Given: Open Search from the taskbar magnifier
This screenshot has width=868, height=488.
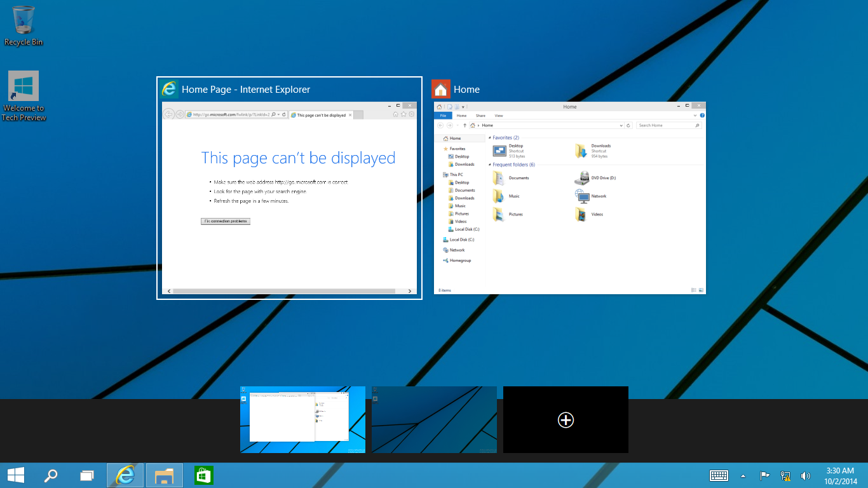Looking at the screenshot, I should point(51,475).
